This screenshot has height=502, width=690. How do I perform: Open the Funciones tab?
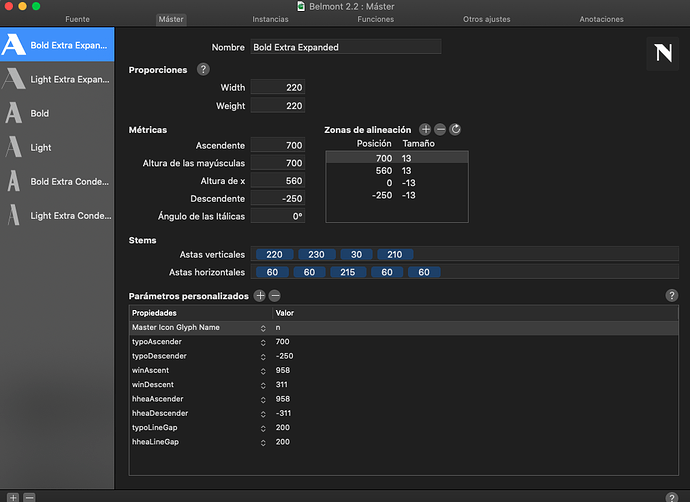(x=376, y=19)
